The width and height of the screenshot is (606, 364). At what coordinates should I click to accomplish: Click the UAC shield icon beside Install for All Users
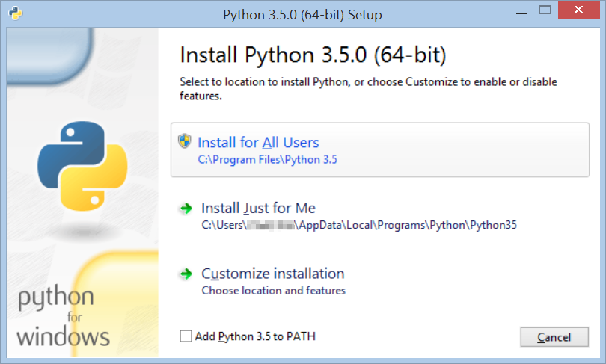point(185,142)
